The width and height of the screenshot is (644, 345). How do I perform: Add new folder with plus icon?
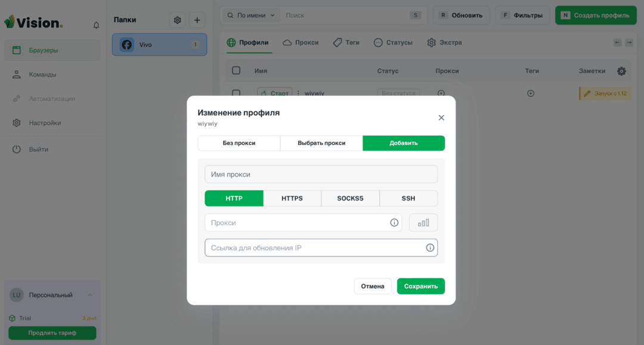[197, 20]
